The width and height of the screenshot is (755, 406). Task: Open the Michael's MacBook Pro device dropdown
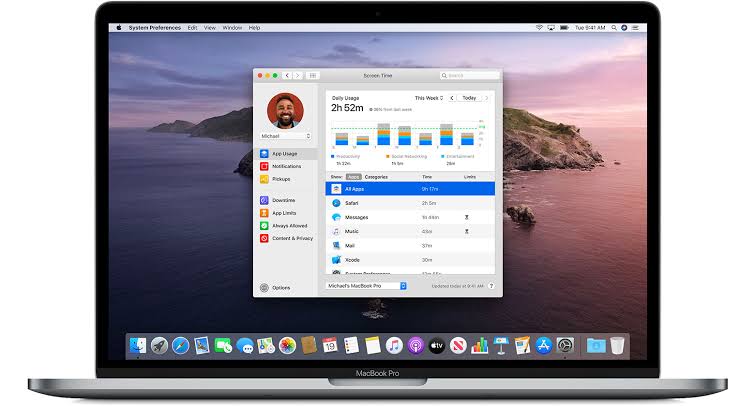[366, 286]
